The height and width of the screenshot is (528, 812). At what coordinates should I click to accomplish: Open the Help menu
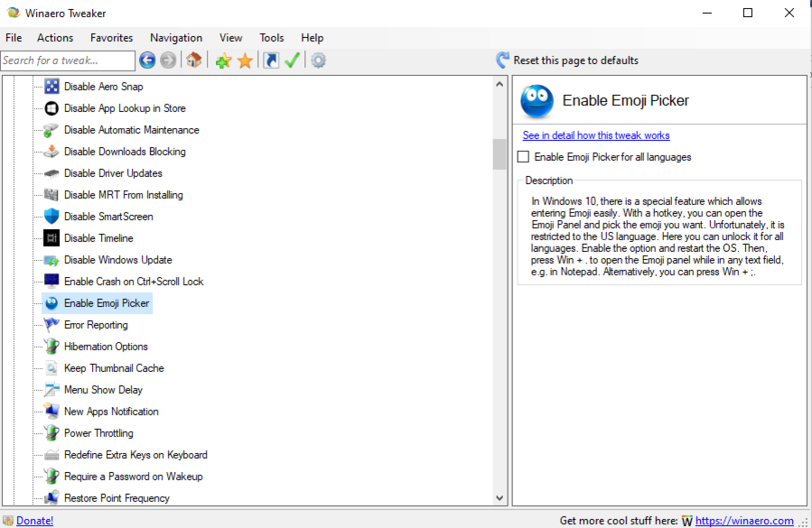point(313,38)
